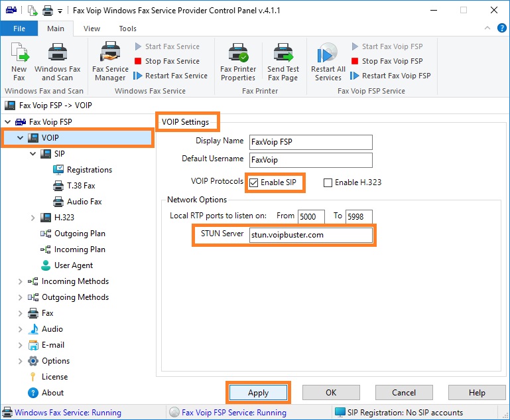Expand the Options tree node
The image size is (510, 420).
point(20,361)
